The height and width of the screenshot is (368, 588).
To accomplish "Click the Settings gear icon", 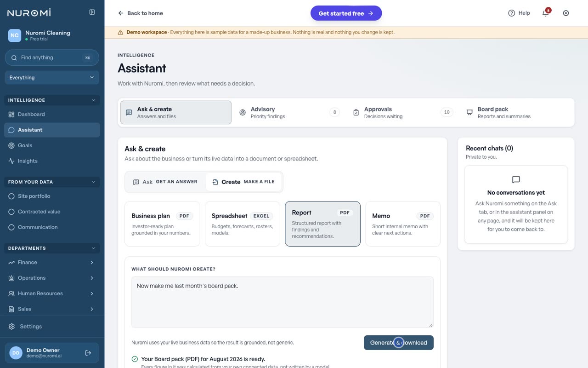I will (12, 327).
